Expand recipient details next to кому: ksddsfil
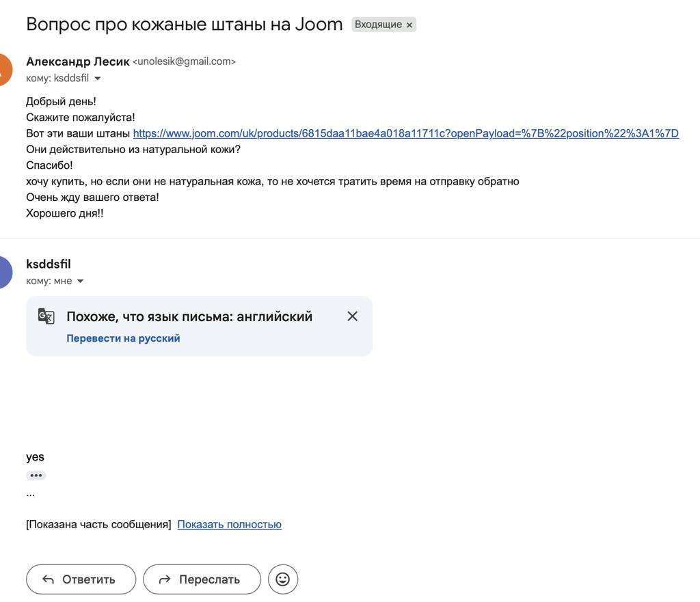 pyautogui.click(x=97, y=79)
